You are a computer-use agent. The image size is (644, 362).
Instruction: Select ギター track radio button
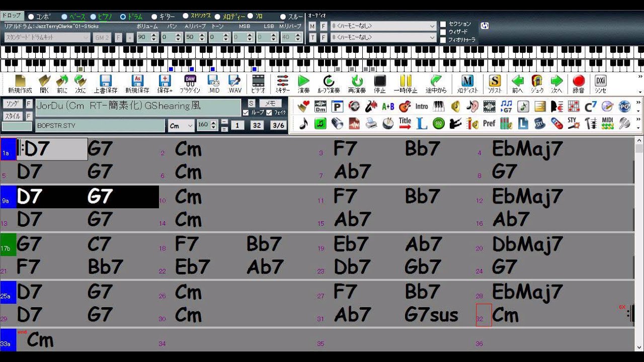(154, 17)
